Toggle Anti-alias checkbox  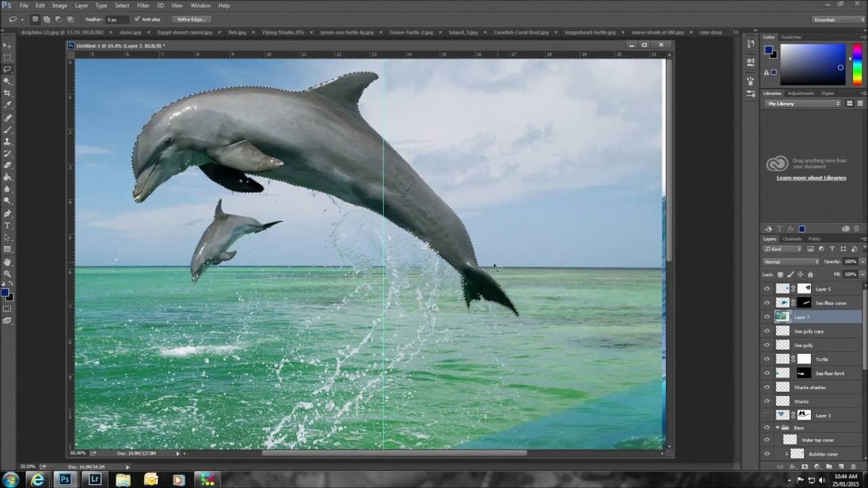tap(138, 19)
